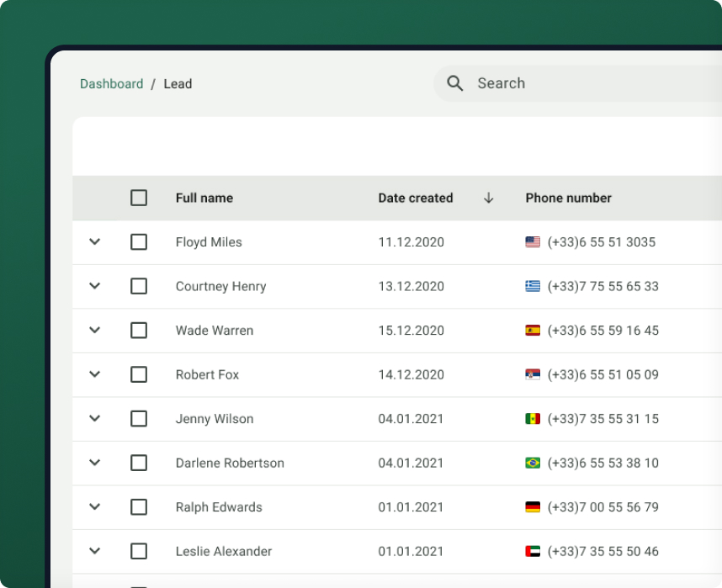
Task: Select the Floyd Miles row checkbox
Action: click(139, 241)
